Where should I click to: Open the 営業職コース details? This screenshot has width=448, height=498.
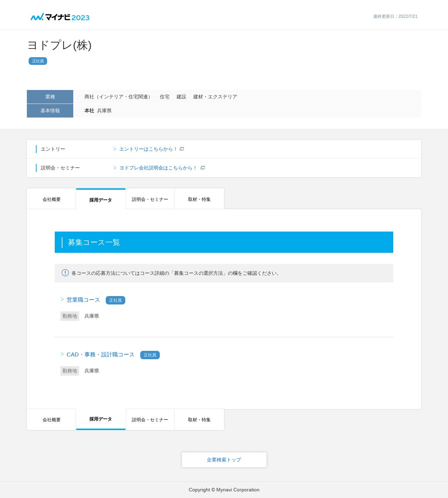coord(83,300)
